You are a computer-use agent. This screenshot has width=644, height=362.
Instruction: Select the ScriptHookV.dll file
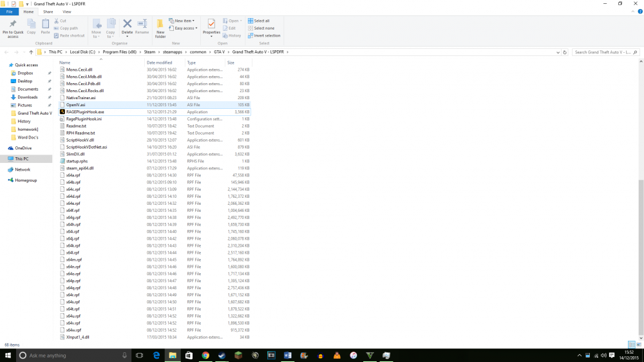[x=155, y=140]
